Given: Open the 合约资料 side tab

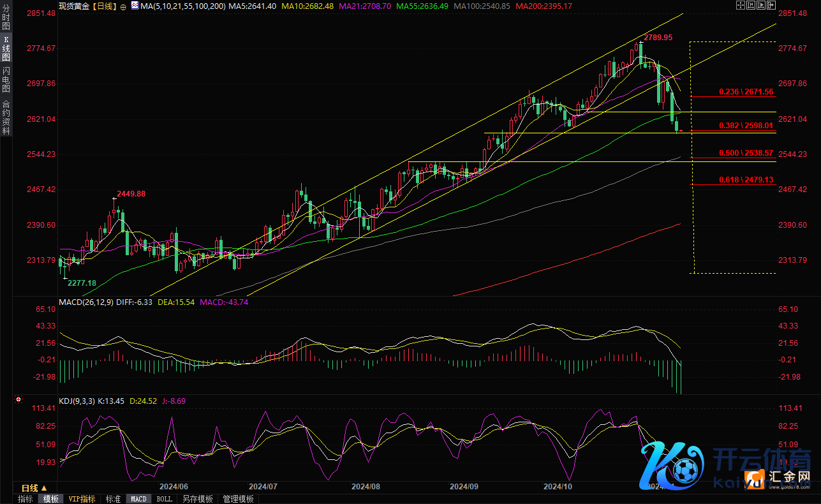Looking at the screenshot, I should (6, 117).
